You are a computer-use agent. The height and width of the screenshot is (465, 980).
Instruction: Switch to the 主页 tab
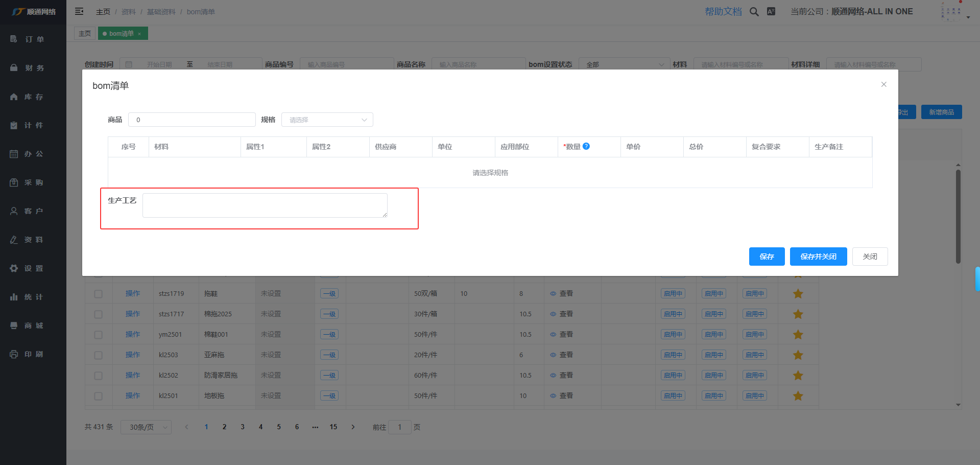[85, 33]
